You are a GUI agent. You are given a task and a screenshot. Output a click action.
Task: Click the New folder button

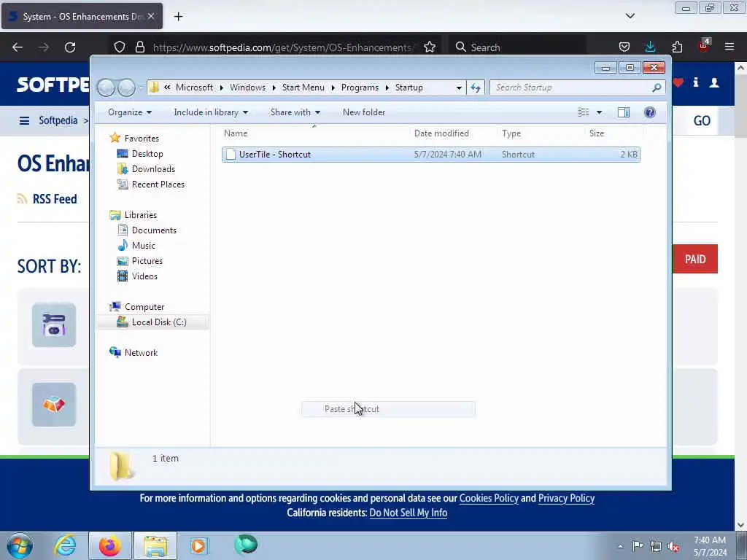(364, 112)
